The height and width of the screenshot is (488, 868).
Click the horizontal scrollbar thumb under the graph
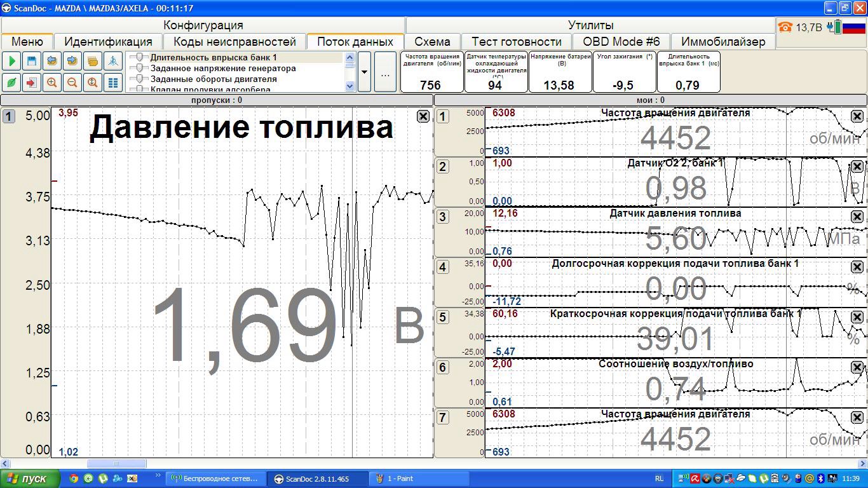[x=116, y=463]
